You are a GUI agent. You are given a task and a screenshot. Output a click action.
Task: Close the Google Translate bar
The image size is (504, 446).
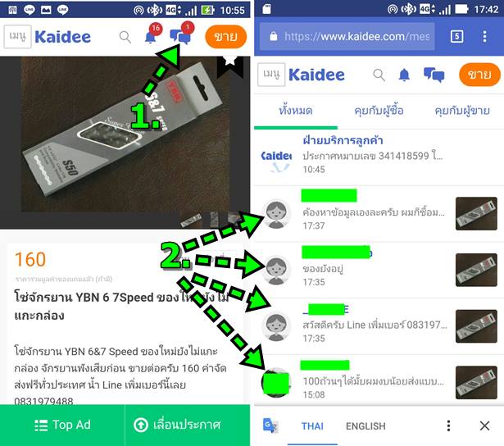tap(484, 426)
